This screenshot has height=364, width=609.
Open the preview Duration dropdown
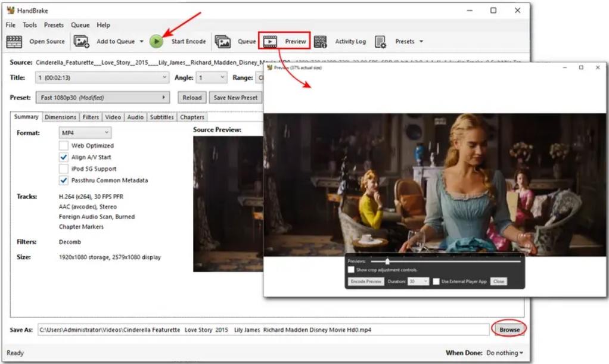click(x=418, y=281)
